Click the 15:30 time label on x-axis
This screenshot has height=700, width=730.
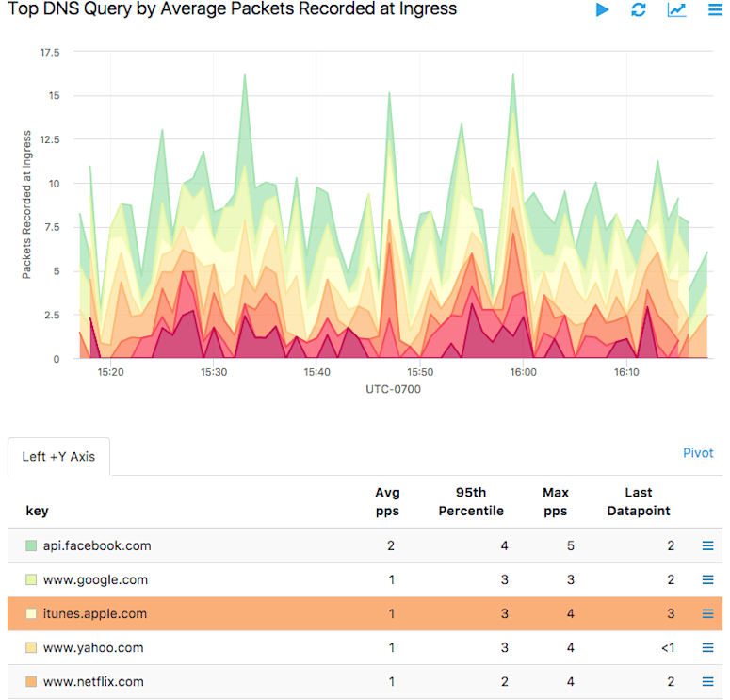[x=214, y=372]
